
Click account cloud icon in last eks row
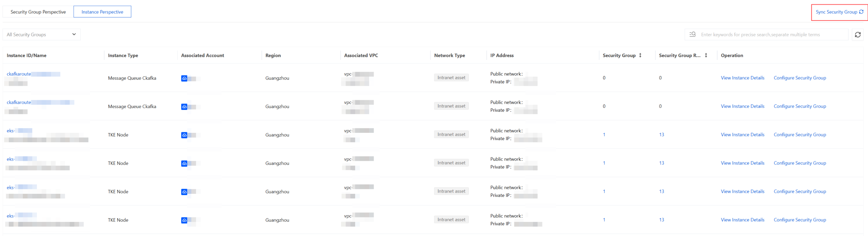coord(184,220)
